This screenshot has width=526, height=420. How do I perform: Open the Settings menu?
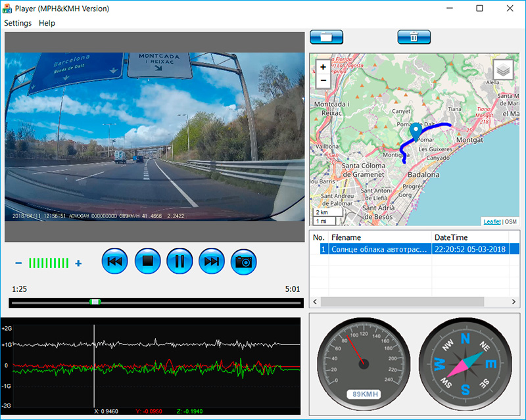18,23
